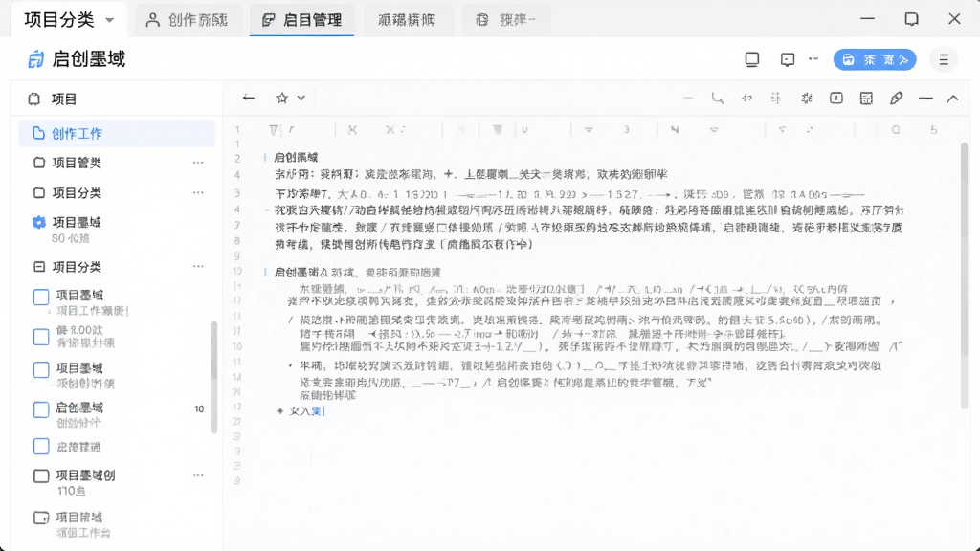Viewport: 980px width, 551px height.
Task: Click the code brackets toolbar icon
Action: 746,99
